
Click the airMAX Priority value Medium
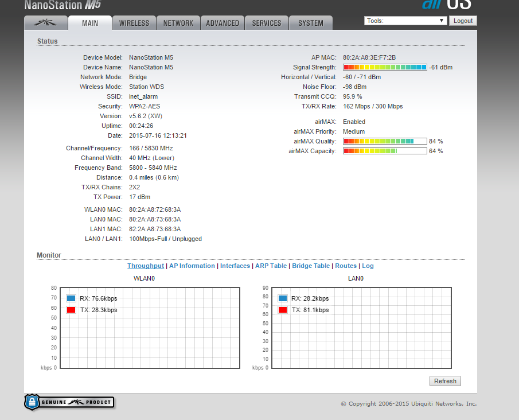tap(354, 131)
